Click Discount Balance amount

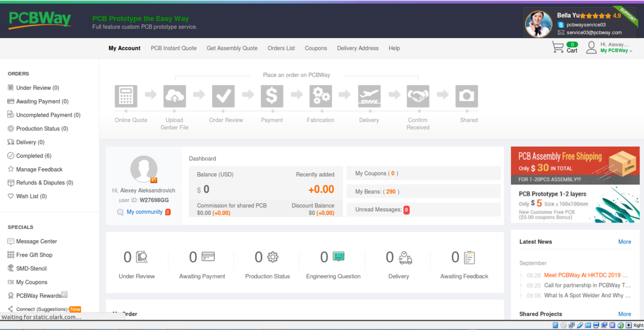pos(321,213)
